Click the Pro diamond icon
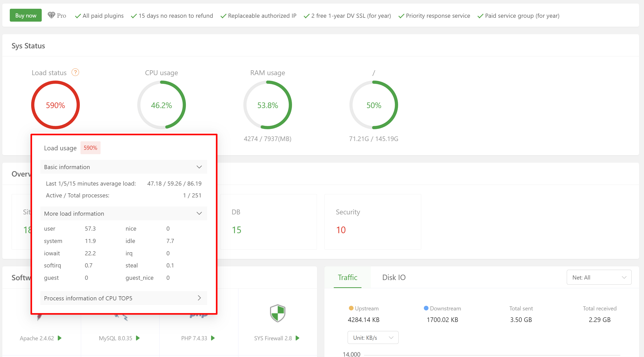The image size is (644, 357). tap(51, 15)
